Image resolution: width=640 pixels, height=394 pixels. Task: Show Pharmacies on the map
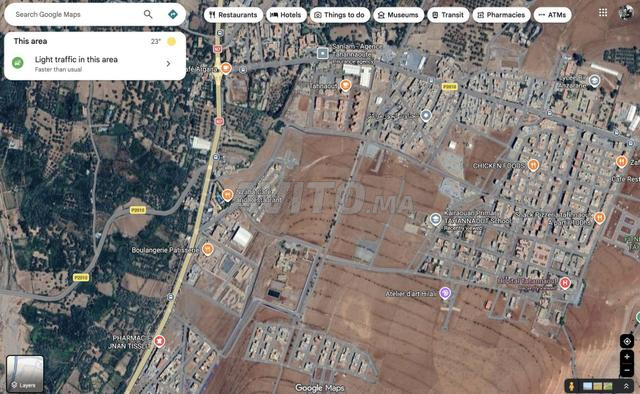502,15
